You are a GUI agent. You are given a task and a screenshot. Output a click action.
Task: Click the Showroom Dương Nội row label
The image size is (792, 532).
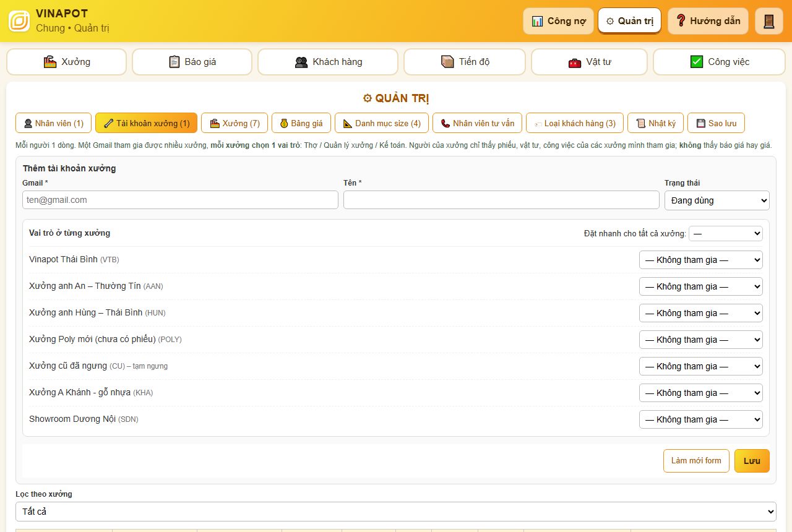point(84,419)
